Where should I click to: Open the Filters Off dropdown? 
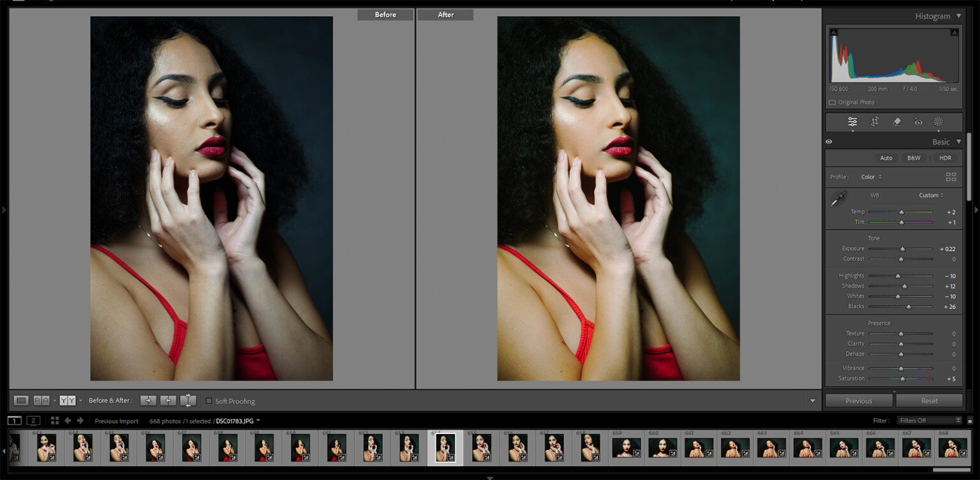coord(930,421)
